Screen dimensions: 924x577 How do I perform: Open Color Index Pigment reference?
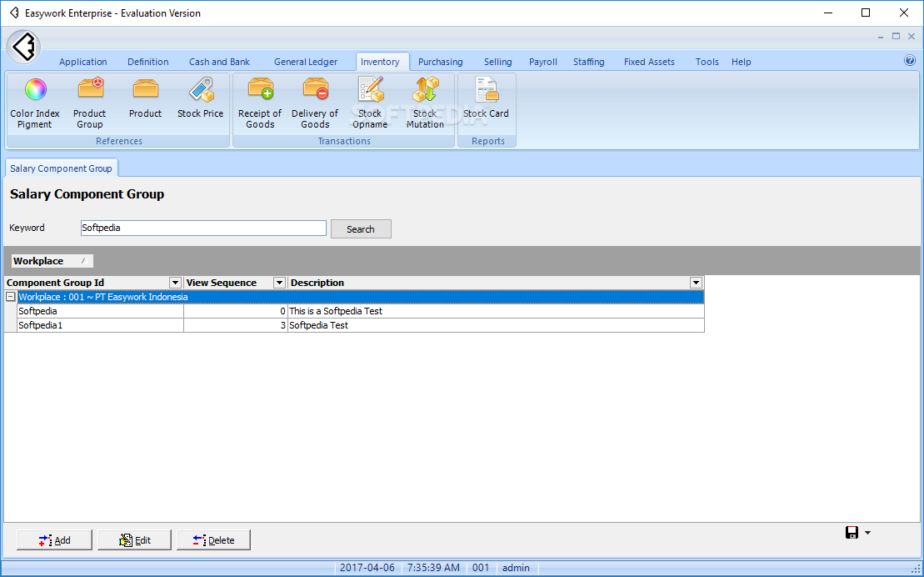(35, 103)
